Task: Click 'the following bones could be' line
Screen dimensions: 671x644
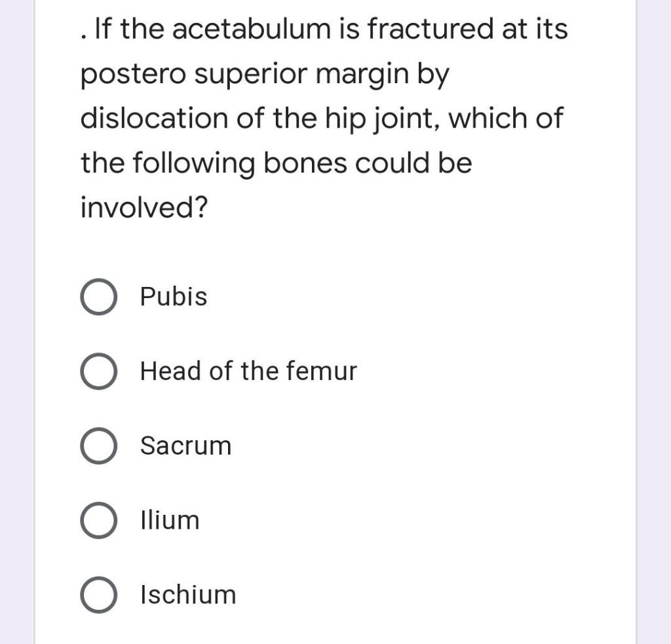Action: click(276, 163)
